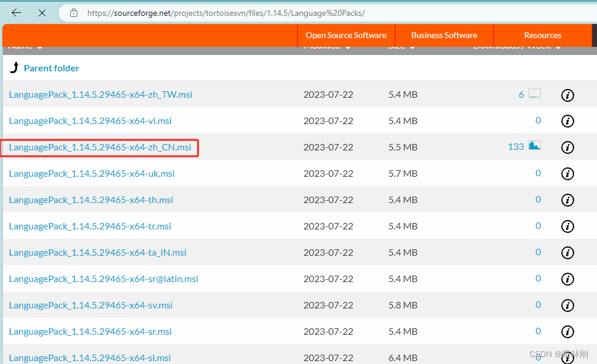This screenshot has width=597, height=364.
Task: Click the 5.8 MB size of sv.msi
Action: pos(403,305)
